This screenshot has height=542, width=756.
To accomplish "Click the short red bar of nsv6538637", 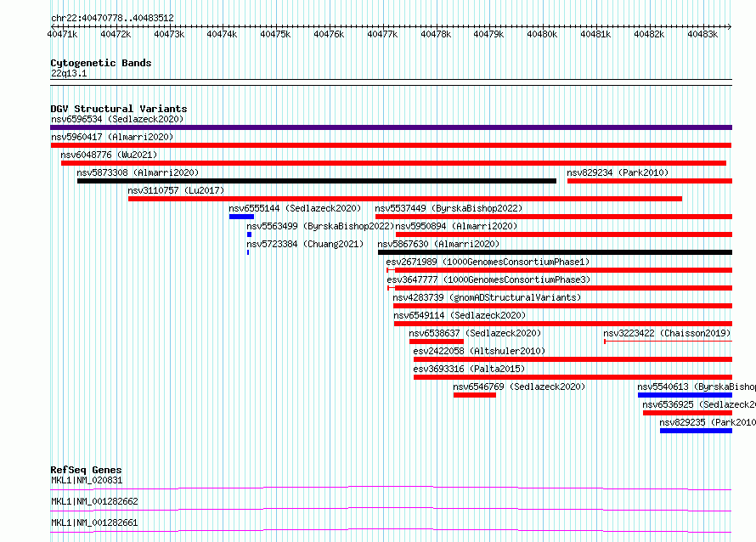I will (437, 342).
